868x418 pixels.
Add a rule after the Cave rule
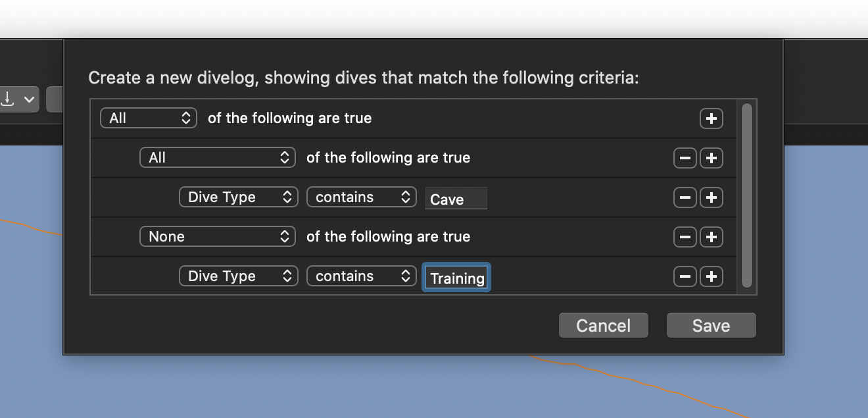click(711, 197)
